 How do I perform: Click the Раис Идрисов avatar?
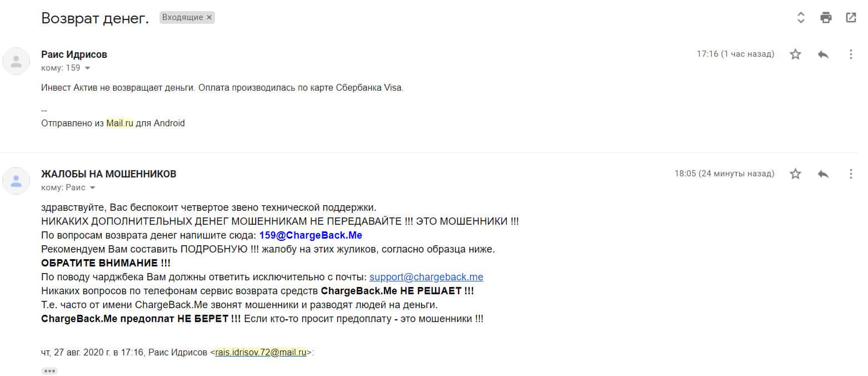(x=16, y=61)
